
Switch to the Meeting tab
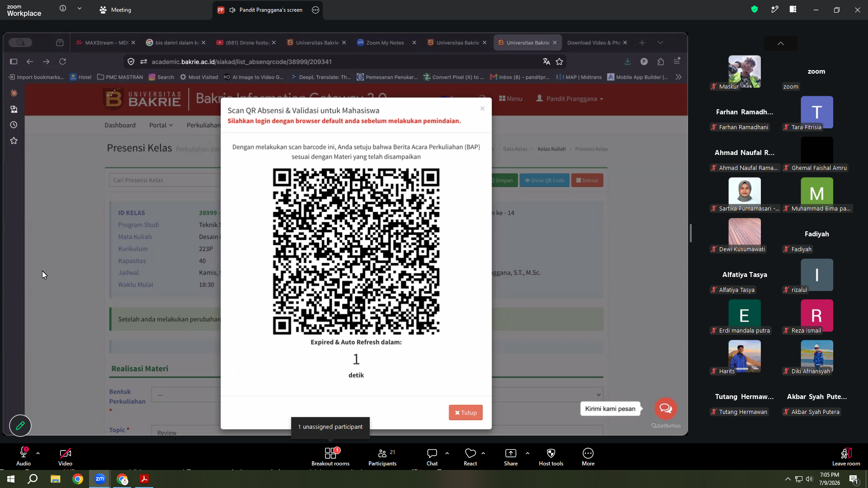116,9
